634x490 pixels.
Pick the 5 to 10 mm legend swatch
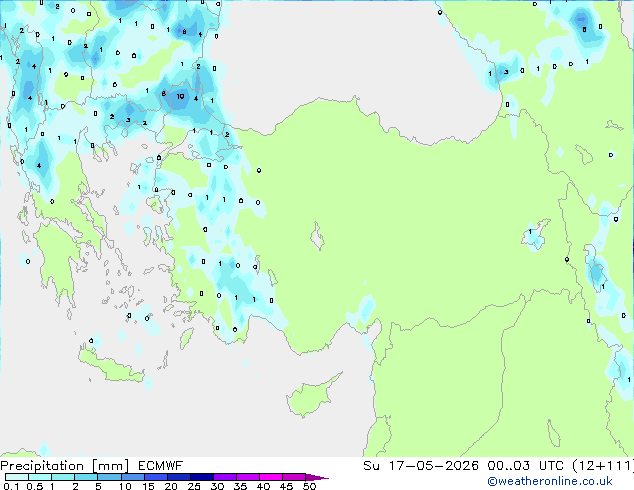(109, 477)
